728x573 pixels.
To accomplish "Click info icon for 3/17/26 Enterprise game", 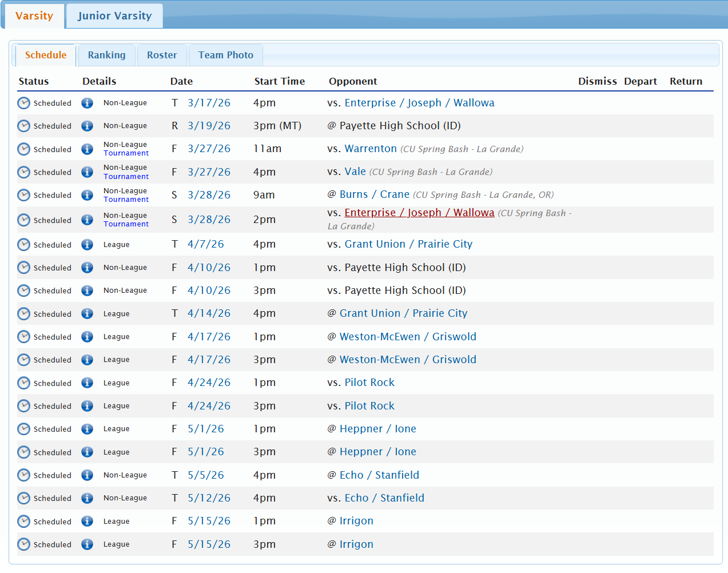I will (87, 103).
